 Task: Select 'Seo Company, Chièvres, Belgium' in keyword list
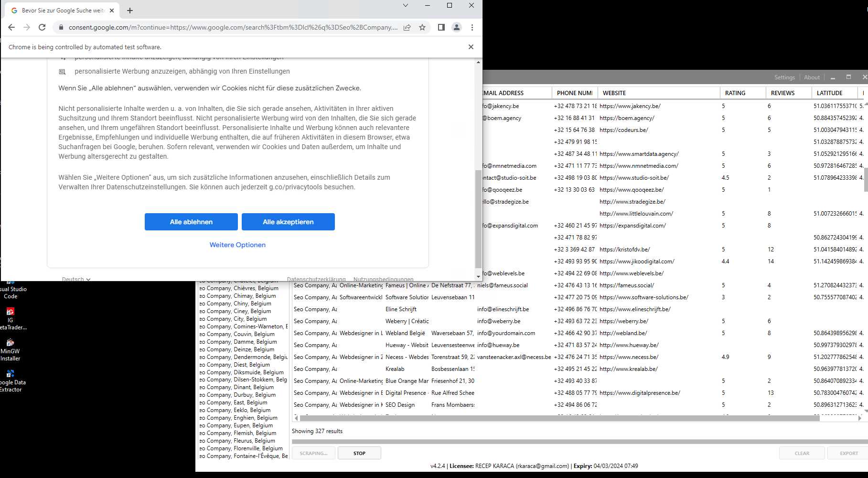(x=243, y=288)
